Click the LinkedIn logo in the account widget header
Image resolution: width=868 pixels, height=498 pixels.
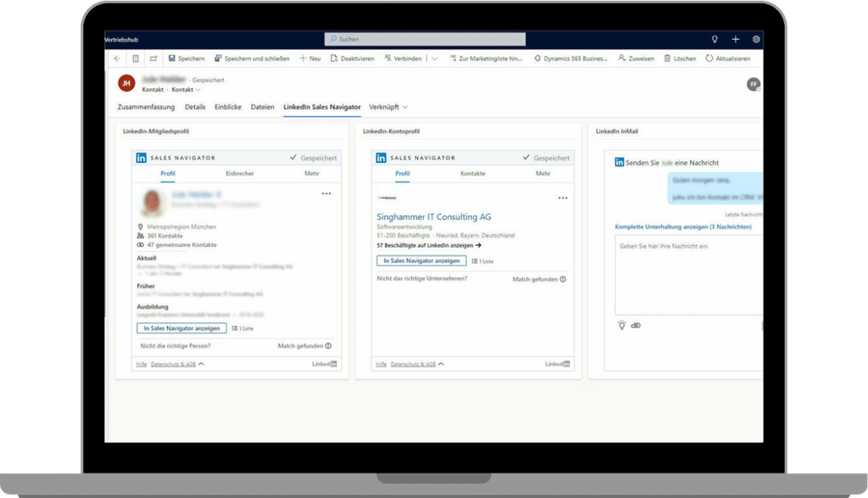point(381,158)
